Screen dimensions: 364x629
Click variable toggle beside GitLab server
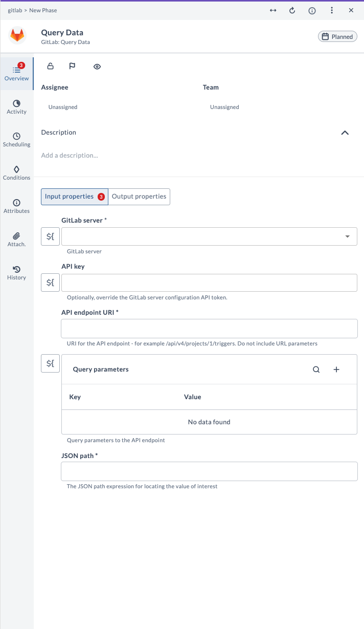point(50,236)
